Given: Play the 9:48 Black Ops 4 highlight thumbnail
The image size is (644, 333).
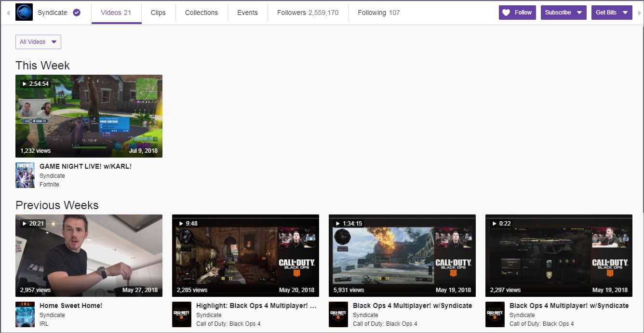Looking at the screenshot, I should coord(245,256).
